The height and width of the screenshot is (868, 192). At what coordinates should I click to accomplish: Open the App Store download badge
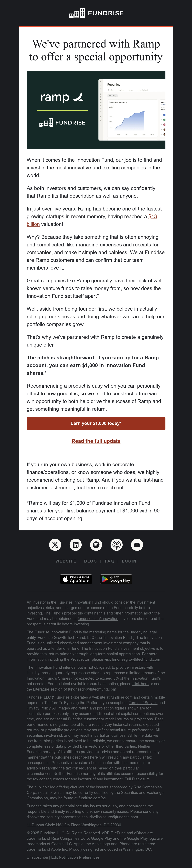76,579
